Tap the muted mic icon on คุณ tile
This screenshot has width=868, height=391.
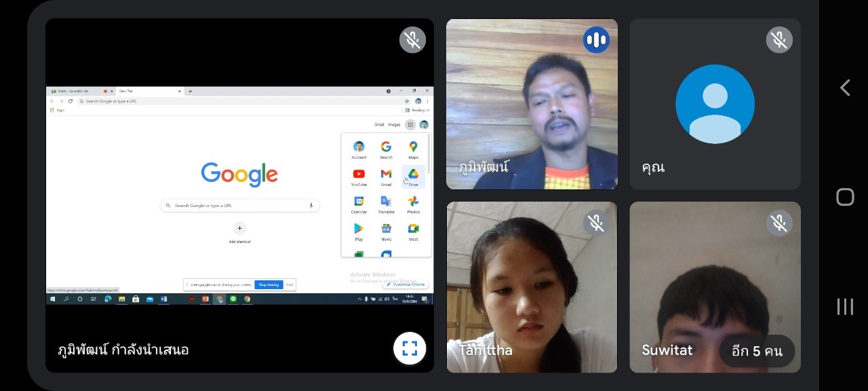[779, 40]
